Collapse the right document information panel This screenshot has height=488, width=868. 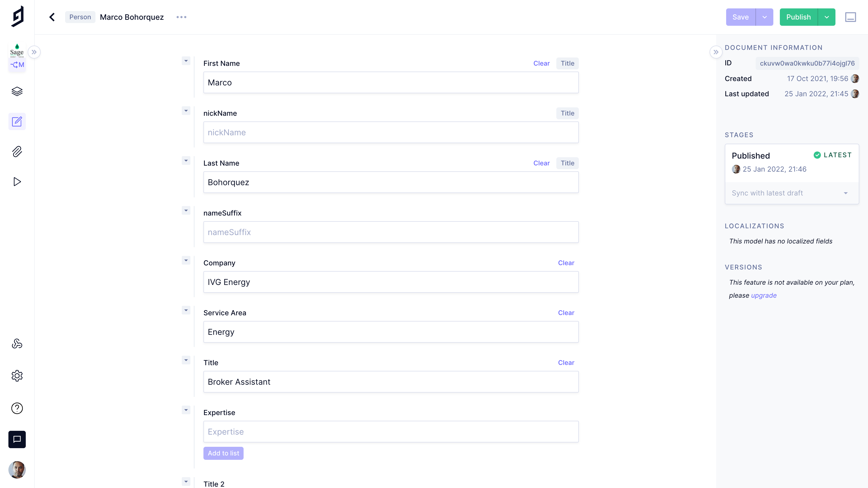point(716,52)
